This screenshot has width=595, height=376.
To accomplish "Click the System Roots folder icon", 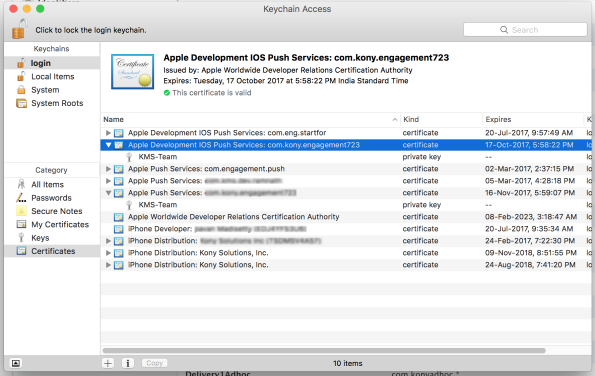I will [x=22, y=103].
